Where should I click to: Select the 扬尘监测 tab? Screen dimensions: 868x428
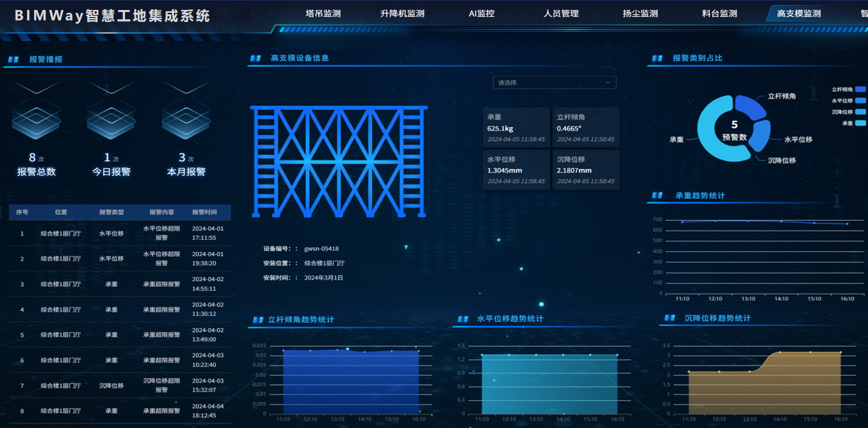(x=640, y=13)
